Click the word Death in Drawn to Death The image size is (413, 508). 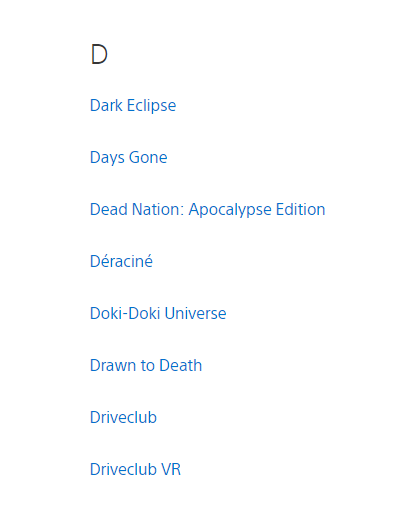click(180, 365)
